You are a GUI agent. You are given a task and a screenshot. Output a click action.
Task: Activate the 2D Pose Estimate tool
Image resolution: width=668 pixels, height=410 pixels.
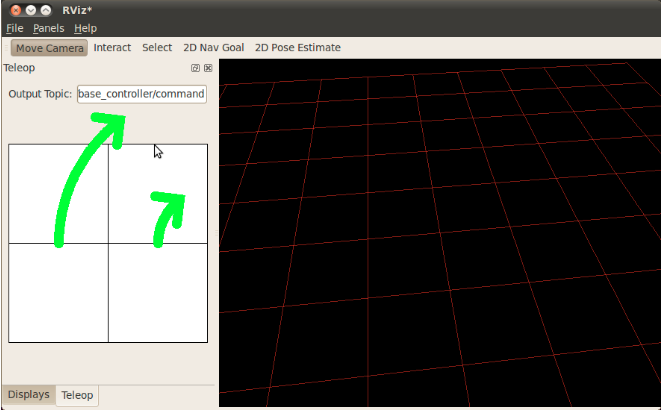pos(297,47)
